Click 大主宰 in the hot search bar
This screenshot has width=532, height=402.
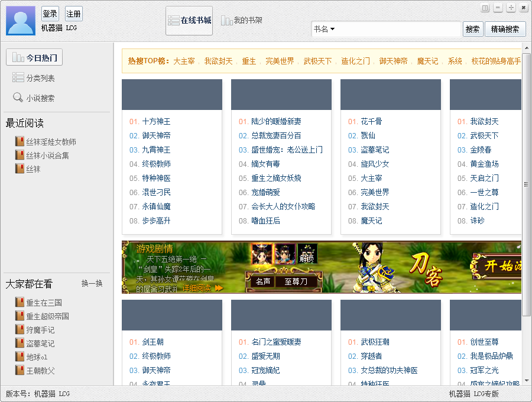coord(184,61)
